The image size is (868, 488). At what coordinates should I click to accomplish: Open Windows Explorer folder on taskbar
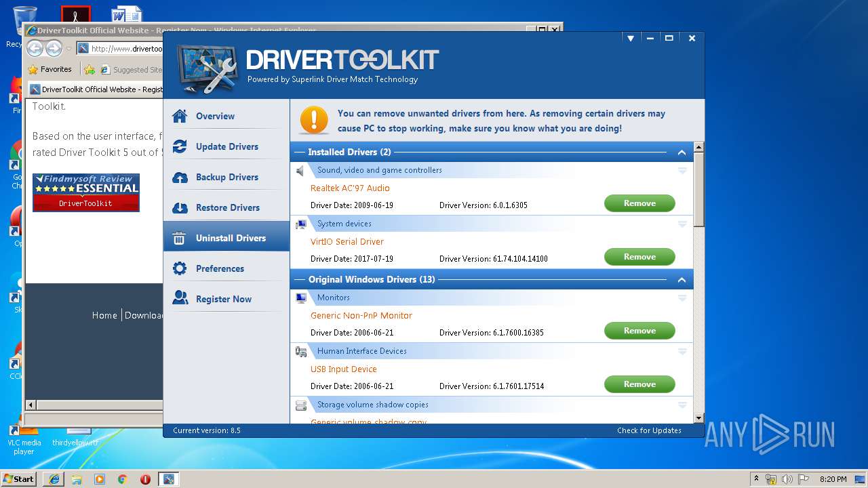pos(77,479)
